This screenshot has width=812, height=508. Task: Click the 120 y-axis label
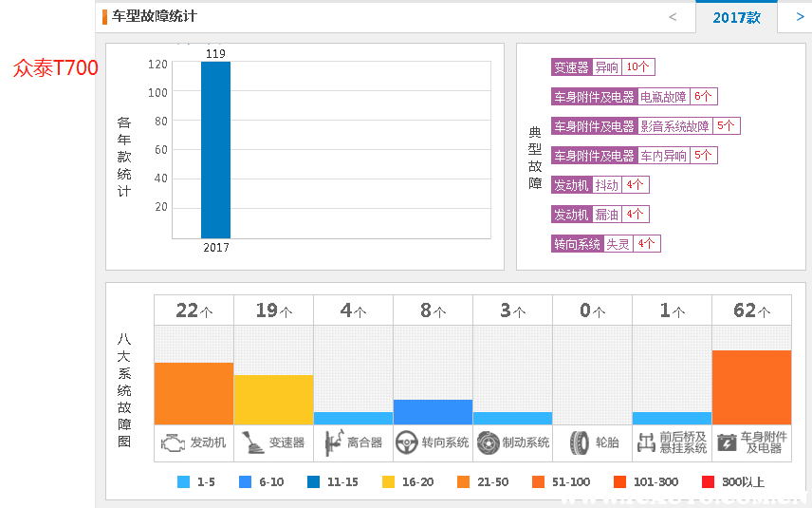click(157, 65)
